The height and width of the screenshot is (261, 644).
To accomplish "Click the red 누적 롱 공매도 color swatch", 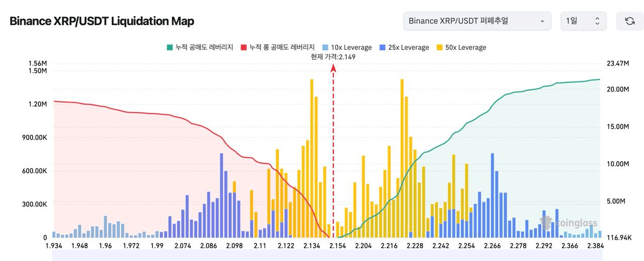I will point(244,47).
